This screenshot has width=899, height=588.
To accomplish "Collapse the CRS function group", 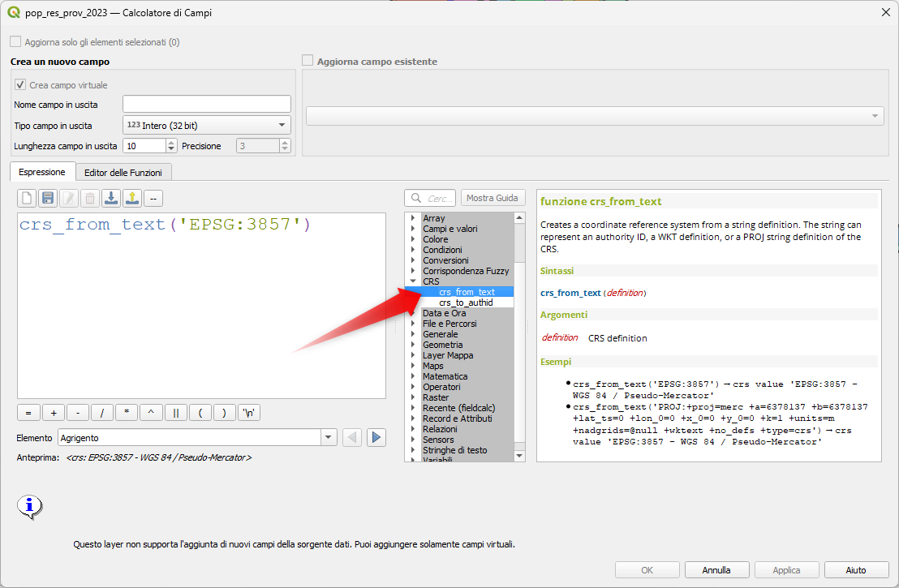I will point(413,281).
